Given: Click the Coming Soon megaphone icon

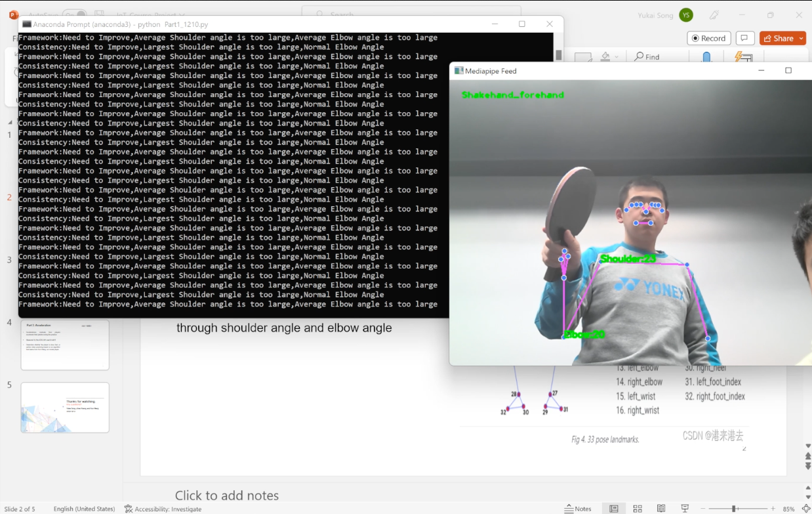Looking at the screenshot, I should (714, 15).
